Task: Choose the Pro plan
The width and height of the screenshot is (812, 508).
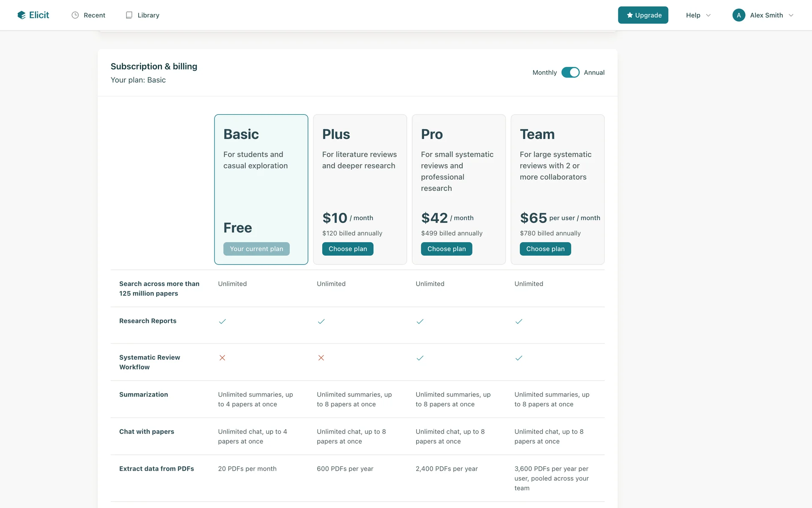Action: point(446,249)
